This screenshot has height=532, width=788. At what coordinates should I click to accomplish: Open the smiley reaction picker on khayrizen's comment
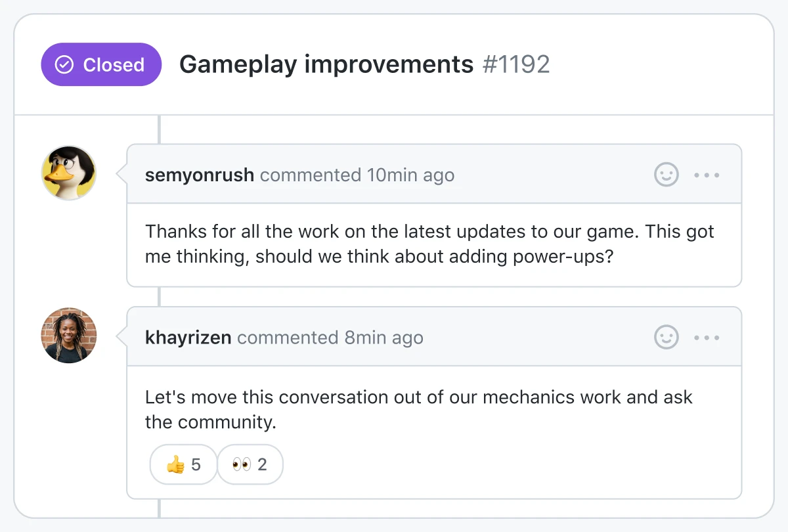[666, 338]
